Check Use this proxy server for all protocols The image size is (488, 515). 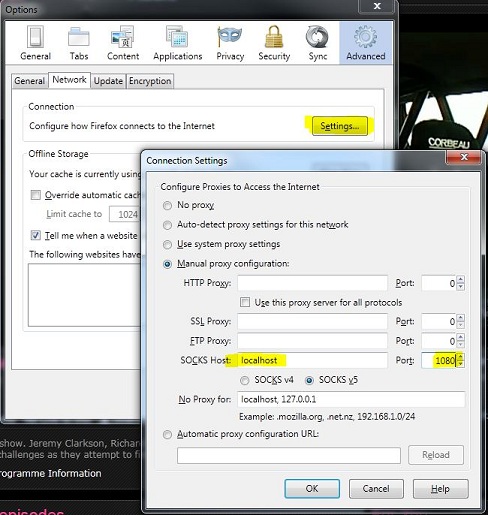[x=245, y=302]
